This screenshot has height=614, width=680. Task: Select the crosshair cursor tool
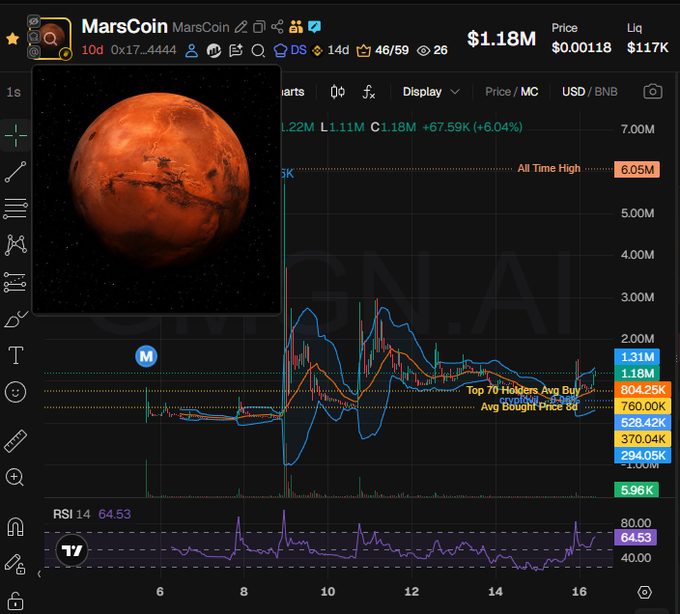click(16, 135)
